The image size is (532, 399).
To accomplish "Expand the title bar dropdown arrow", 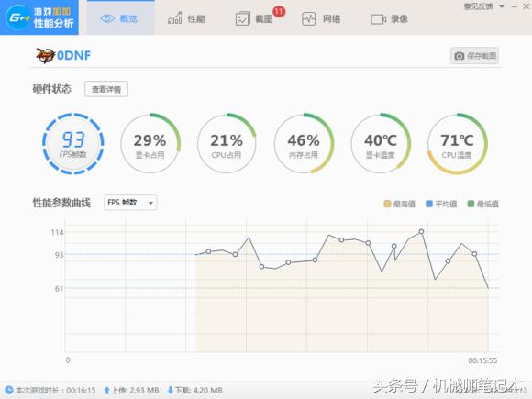I will point(502,6).
